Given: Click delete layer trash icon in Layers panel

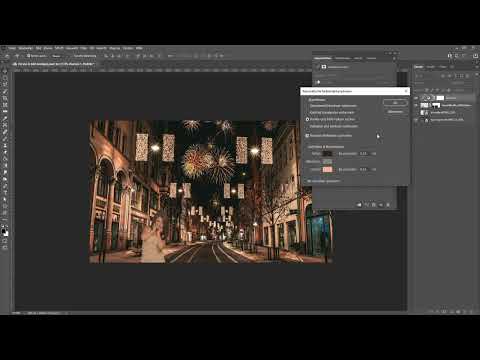Looking at the screenshot, I should click(471, 311).
